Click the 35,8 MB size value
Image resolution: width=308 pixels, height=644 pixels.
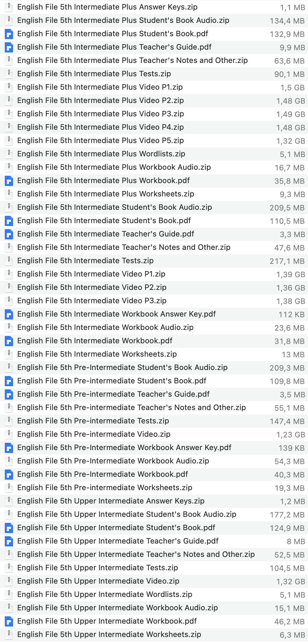[x=290, y=181]
